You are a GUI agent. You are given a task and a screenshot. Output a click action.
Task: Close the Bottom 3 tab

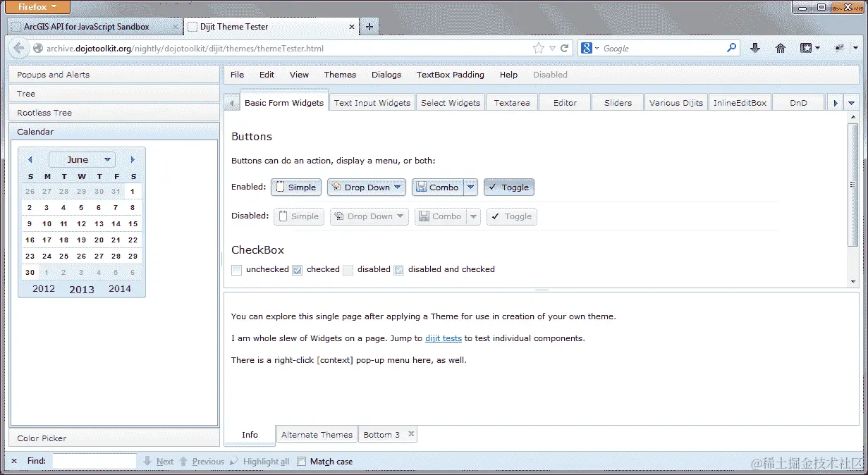411,434
